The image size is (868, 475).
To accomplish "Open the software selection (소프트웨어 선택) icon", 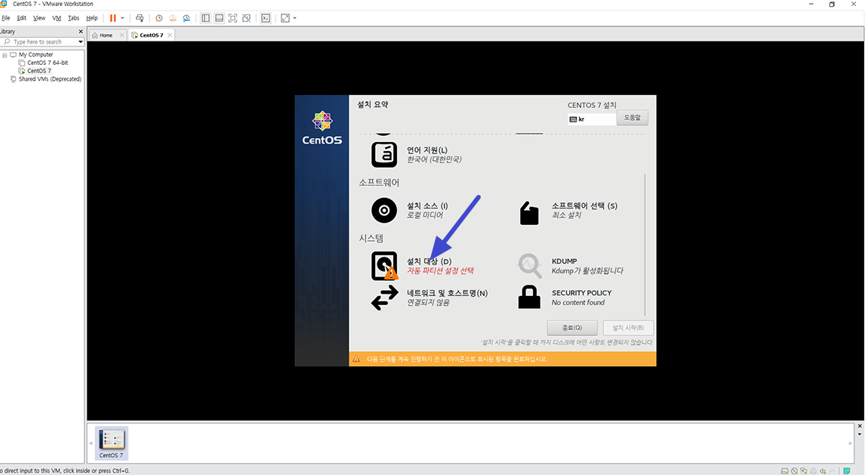I will pos(529,213).
